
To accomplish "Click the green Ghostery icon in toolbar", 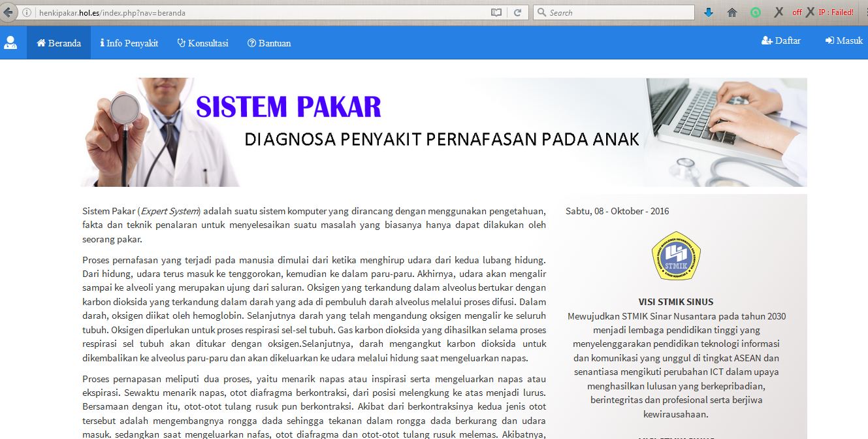I will [x=756, y=12].
